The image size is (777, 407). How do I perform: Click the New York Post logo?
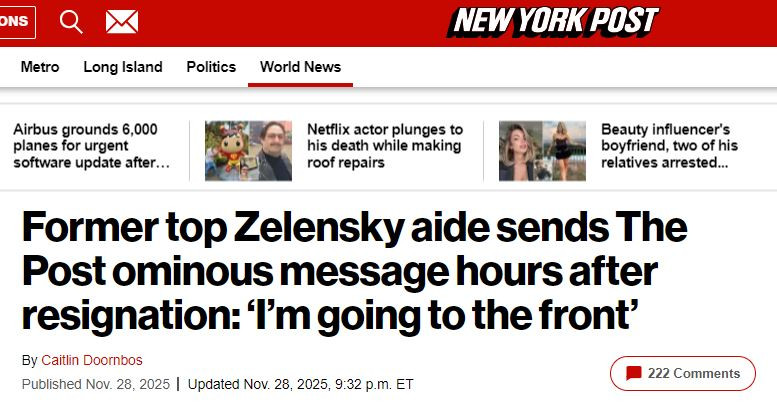(x=553, y=21)
